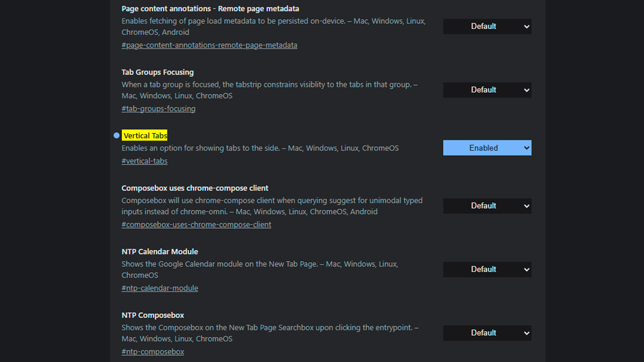Expand the Composebox uses chrome-compose client dropdown
Viewport: 644px width, 362px height.
tap(487, 206)
